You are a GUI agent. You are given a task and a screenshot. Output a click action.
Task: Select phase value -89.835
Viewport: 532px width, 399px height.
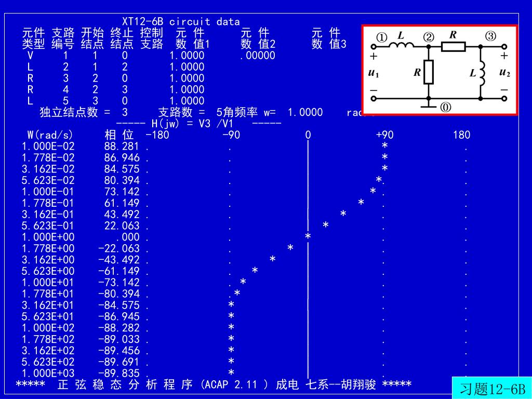pos(119,373)
